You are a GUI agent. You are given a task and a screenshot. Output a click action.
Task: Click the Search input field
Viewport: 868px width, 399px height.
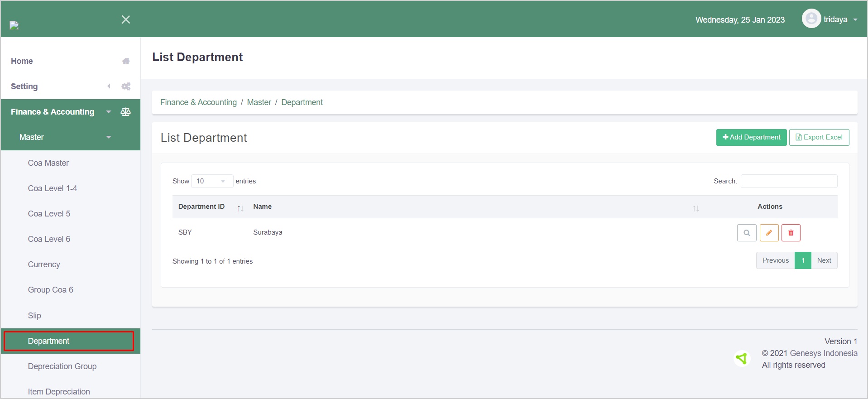[789, 181]
